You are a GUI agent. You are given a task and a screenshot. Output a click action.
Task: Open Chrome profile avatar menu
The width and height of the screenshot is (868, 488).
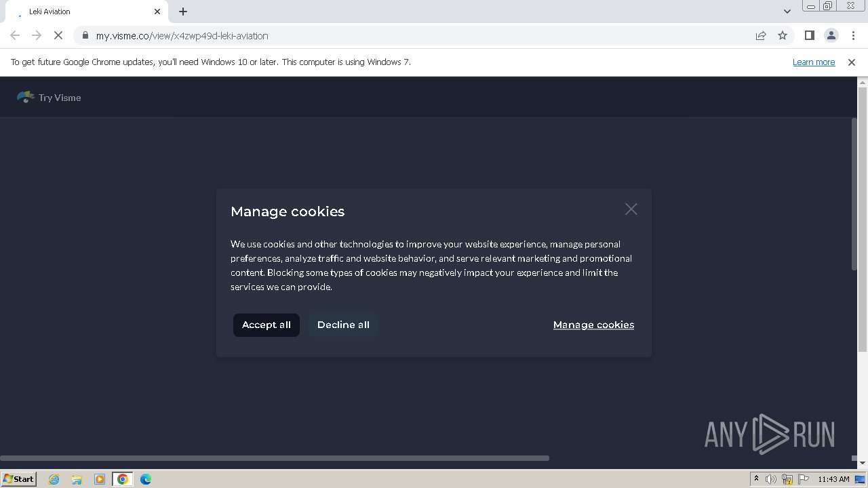pyautogui.click(x=831, y=35)
